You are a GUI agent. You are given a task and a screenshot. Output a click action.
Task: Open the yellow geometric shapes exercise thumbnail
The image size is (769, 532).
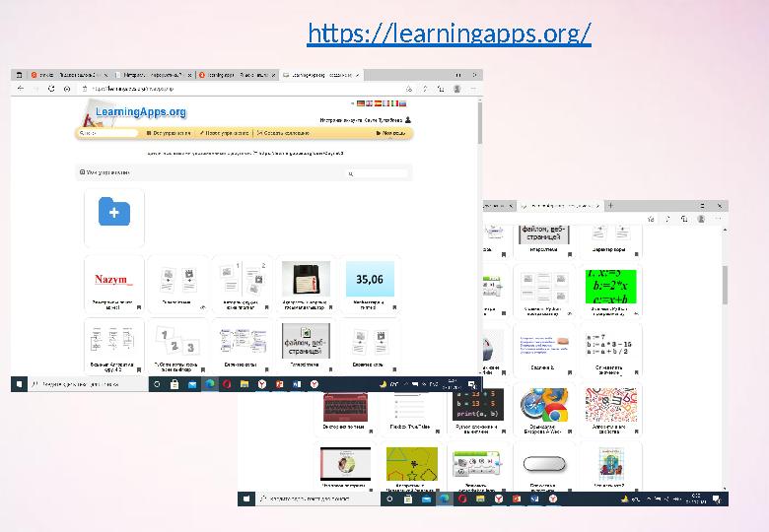click(x=412, y=464)
